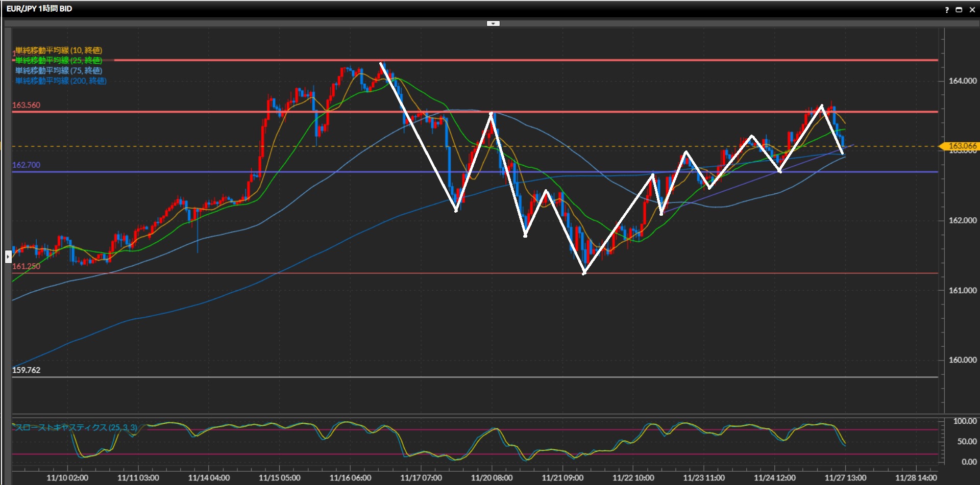
Task: Click the help question mark icon
Action: point(947,10)
